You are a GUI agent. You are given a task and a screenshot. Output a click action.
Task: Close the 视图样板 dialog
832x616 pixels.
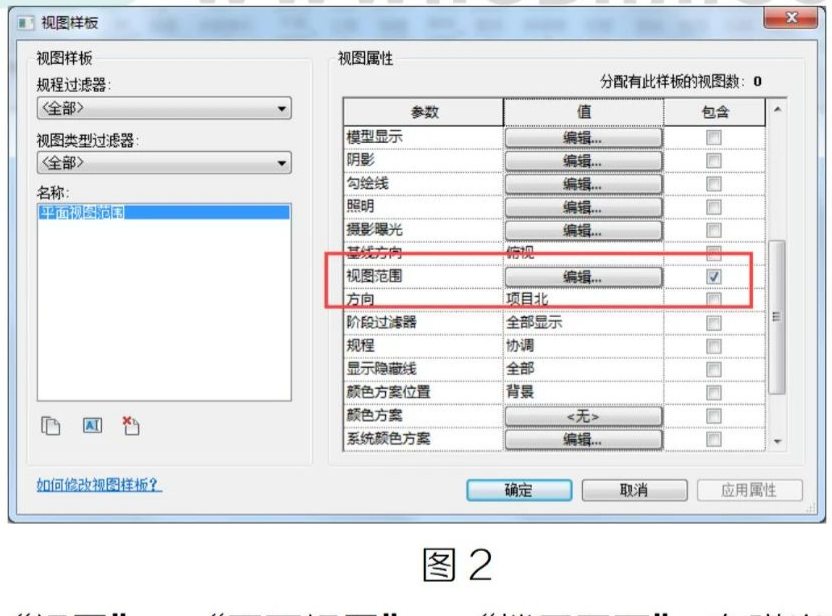point(791,18)
